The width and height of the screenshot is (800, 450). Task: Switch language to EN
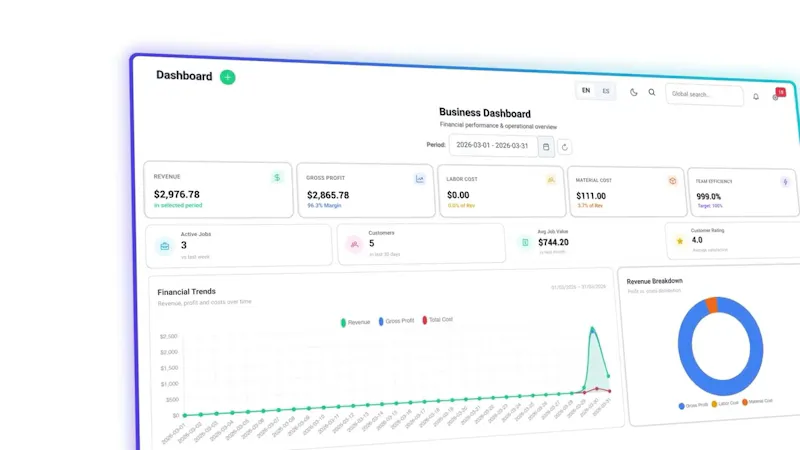pyautogui.click(x=586, y=90)
